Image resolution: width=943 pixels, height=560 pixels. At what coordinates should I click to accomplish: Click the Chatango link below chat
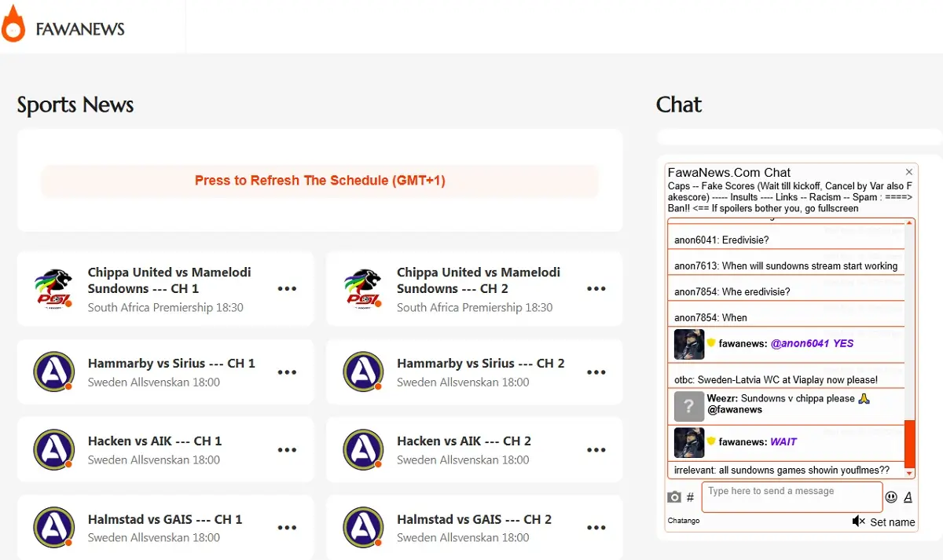click(684, 521)
